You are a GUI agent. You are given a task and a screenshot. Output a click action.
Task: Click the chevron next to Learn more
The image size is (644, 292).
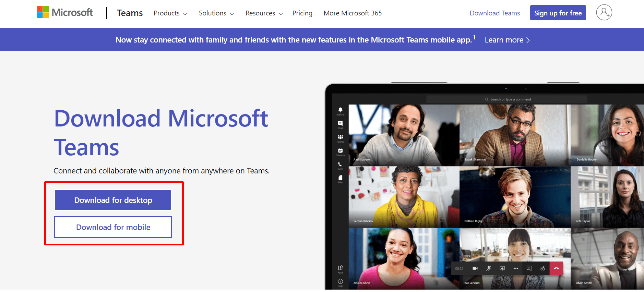(x=528, y=40)
